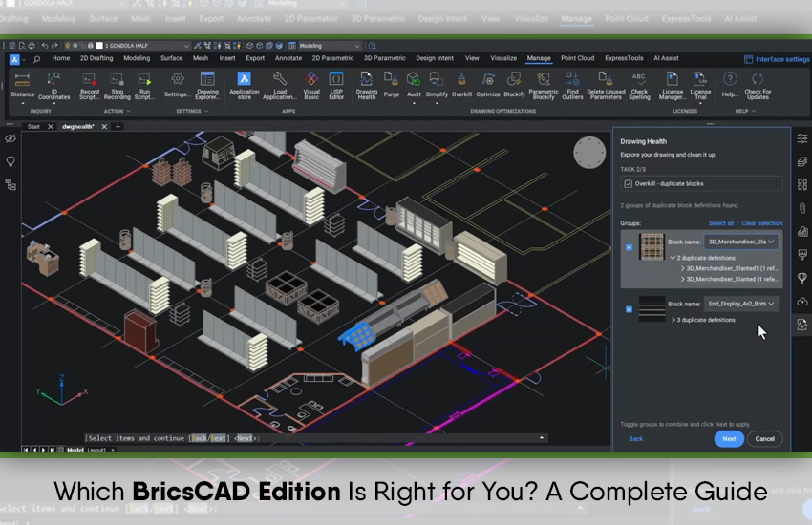Open the Distance measuring tool

point(22,85)
